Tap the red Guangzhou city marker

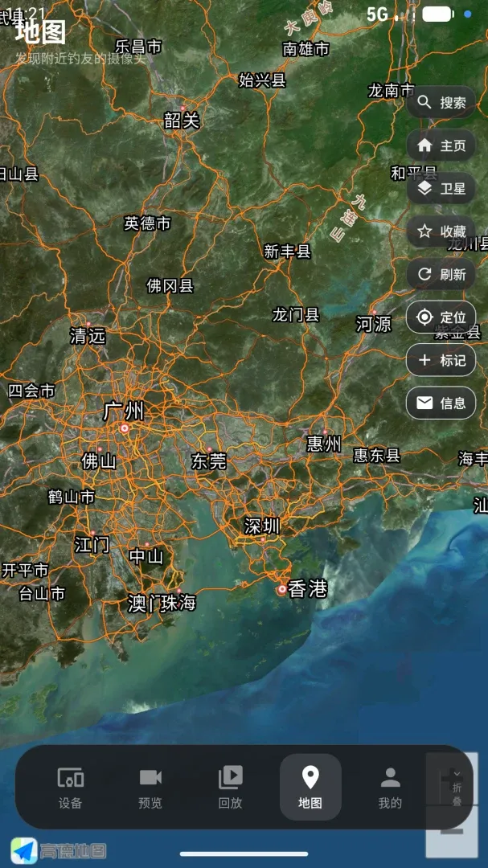pos(125,428)
